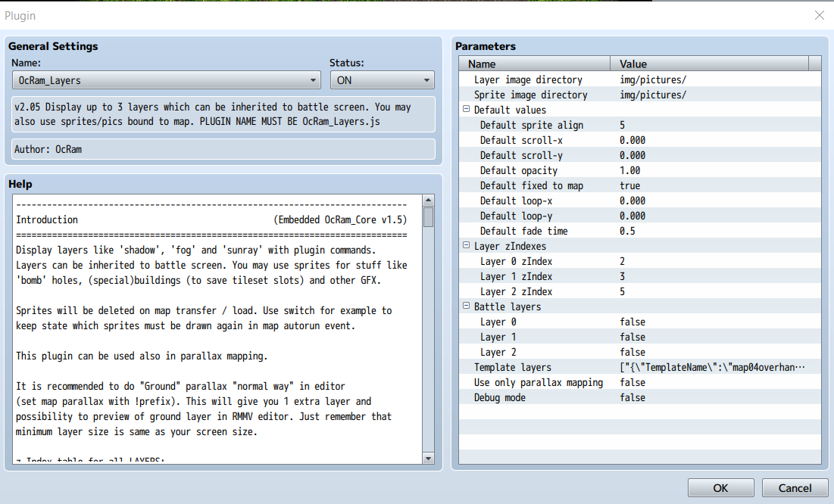
Task: Select the Default sprite align parameter
Action: tap(640, 125)
